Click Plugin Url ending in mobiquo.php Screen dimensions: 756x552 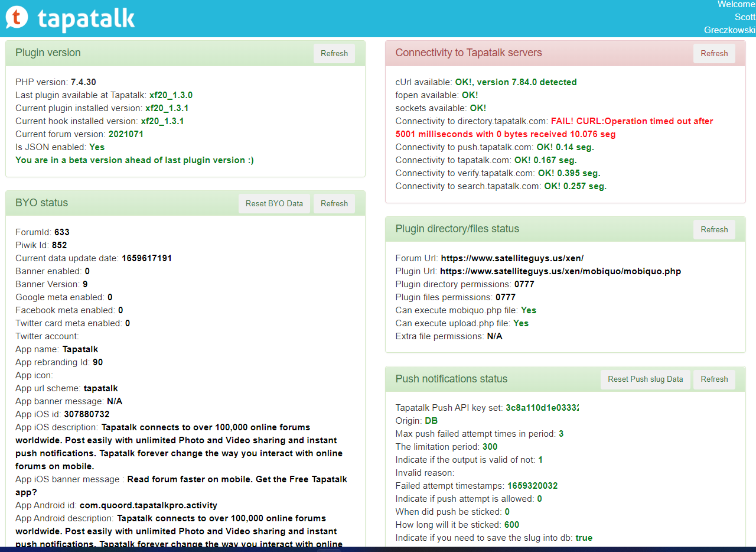(561, 271)
